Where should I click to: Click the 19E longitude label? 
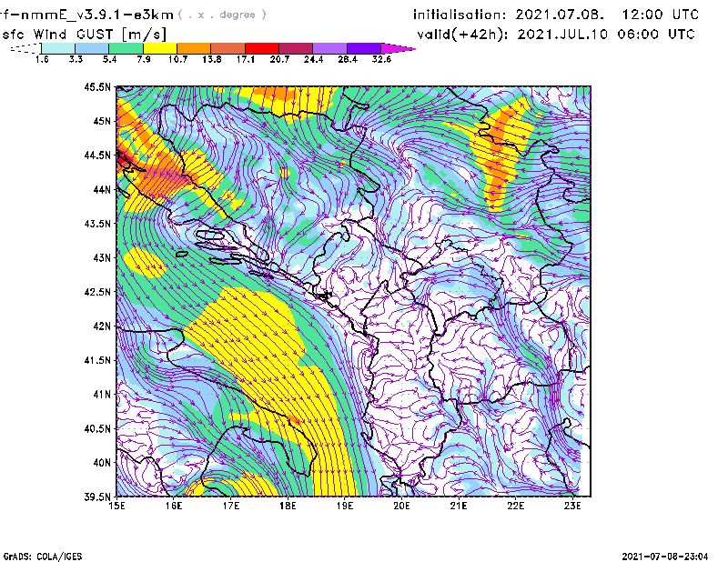click(x=345, y=506)
